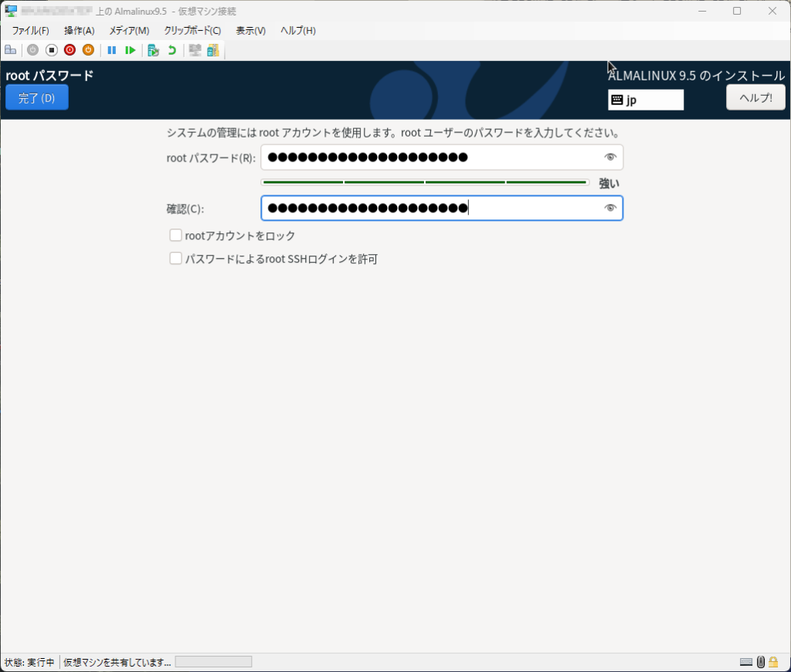Turn off the VM with the stop icon
The image size is (791, 672).
pos(51,50)
